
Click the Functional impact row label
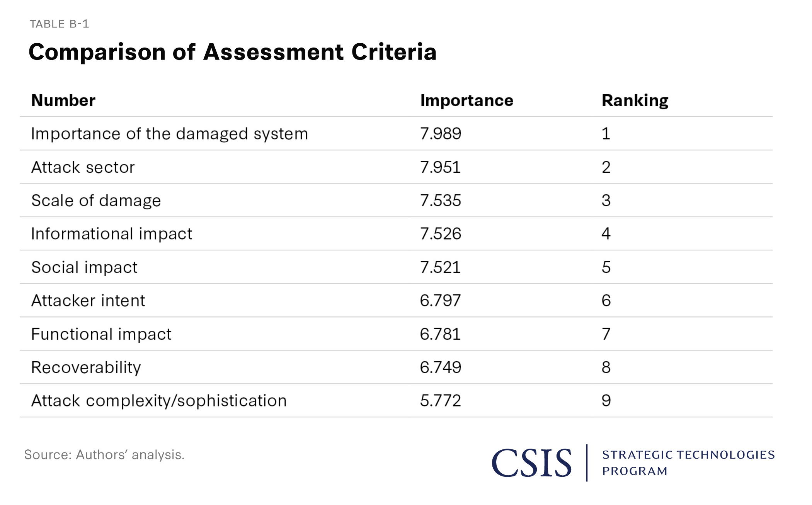point(101,334)
